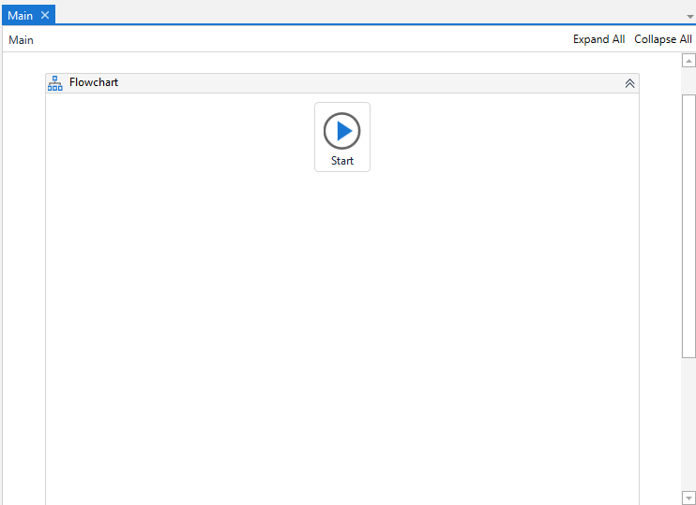
Task: Open the document tab list dropdown arrow
Action: (x=689, y=17)
